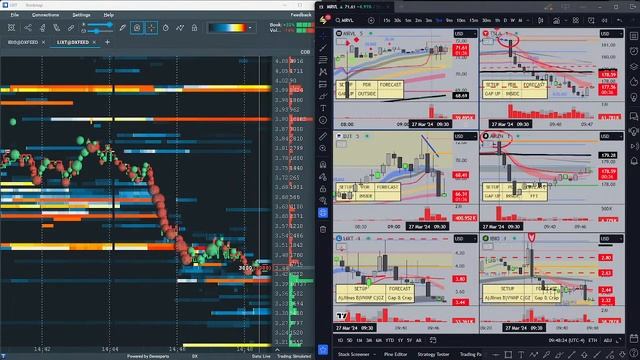Click the stopwatch icon in Bookmap toolbar

(x=166, y=28)
